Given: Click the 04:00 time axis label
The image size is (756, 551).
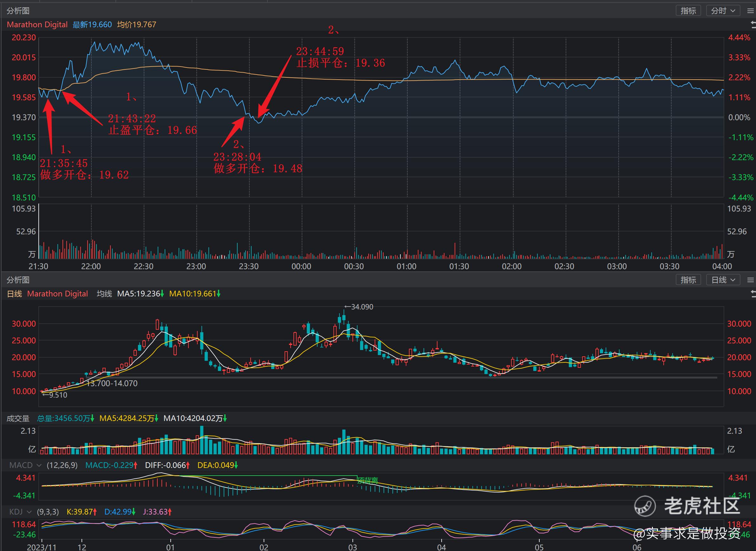Looking at the screenshot, I should point(722,266).
